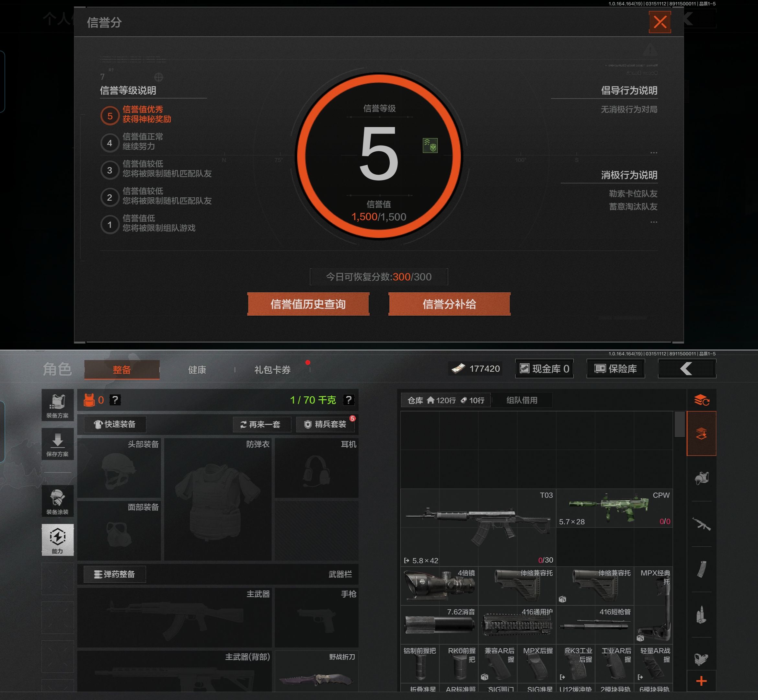Select the helmet and armor filter icon
Viewport: 758px width, 700px height.
tap(701, 478)
